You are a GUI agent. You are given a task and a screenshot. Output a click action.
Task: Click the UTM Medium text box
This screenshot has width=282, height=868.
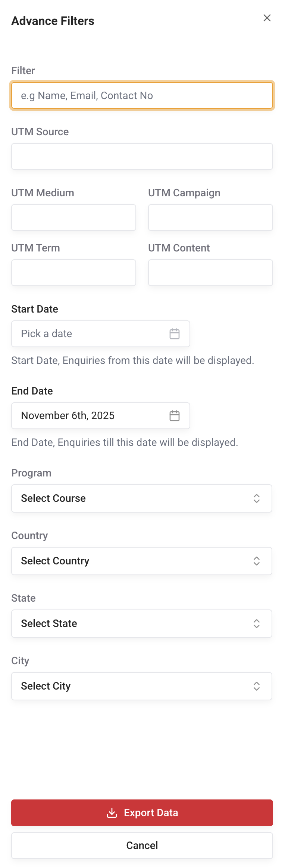[73, 218]
